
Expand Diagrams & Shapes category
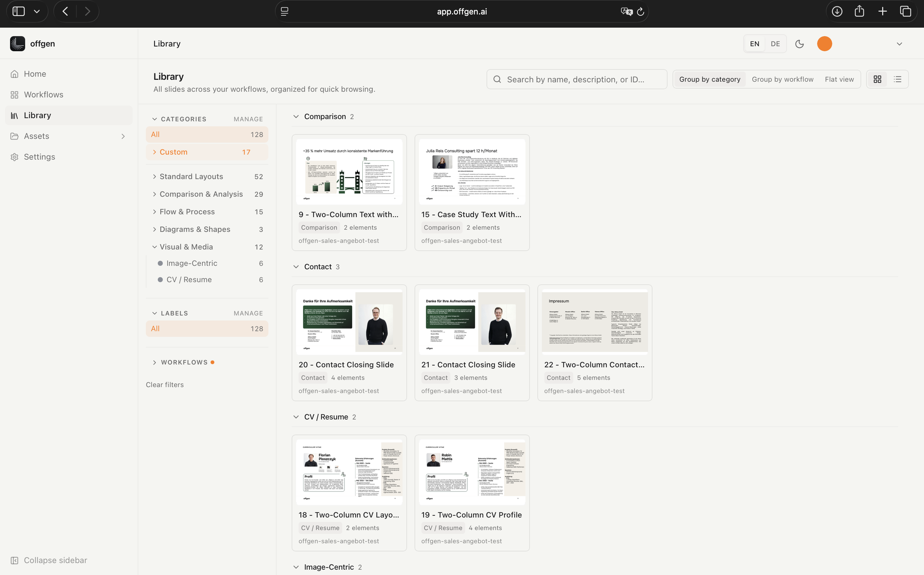pos(154,229)
